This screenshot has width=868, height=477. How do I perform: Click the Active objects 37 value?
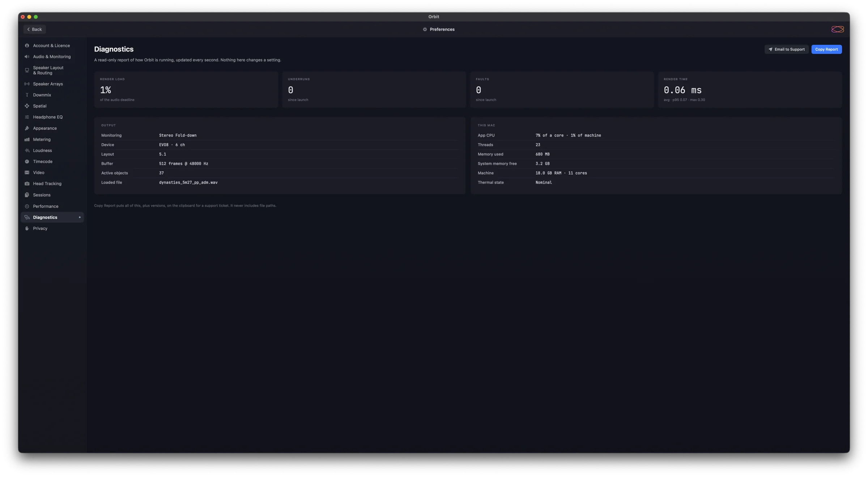tap(161, 173)
